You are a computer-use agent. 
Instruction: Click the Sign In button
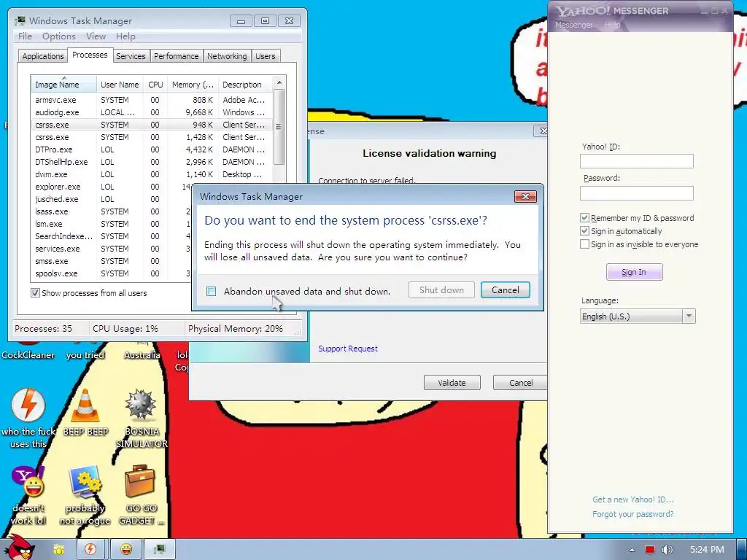click(x=634, y=272)
